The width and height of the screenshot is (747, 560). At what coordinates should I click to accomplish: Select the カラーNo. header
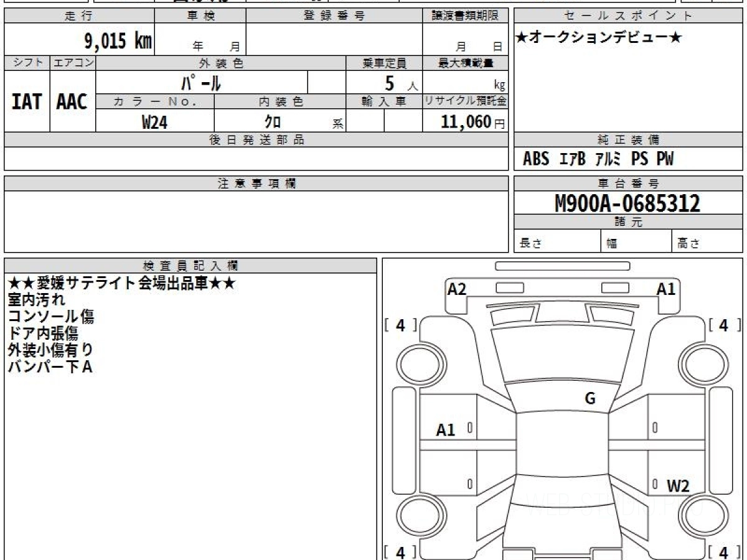[155, 101]
